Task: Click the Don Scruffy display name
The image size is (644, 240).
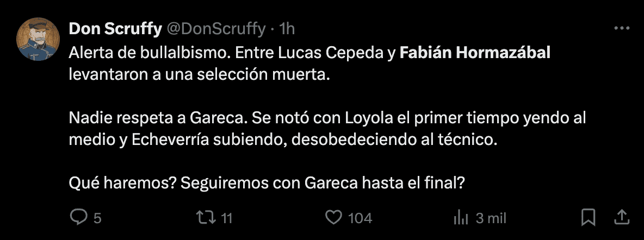Action: tap(115, 29)
